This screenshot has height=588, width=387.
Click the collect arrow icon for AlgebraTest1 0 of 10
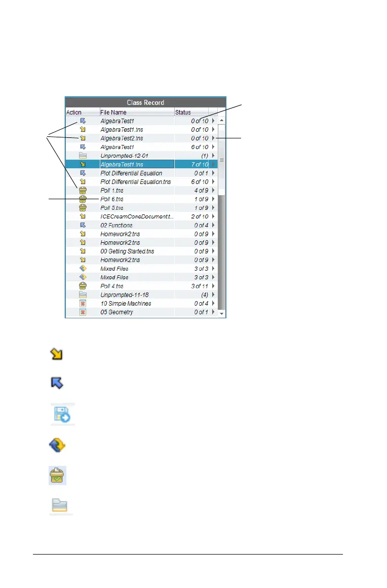(83, 121)
